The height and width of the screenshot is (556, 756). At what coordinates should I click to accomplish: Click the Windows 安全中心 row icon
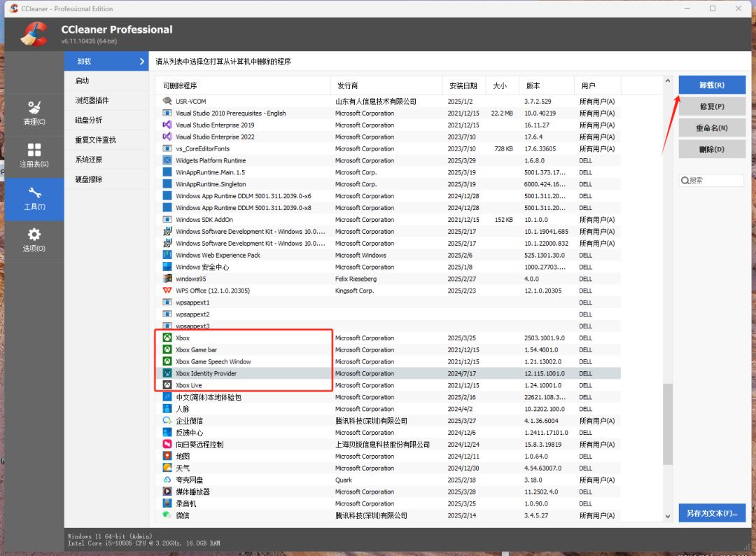[167, 267]
